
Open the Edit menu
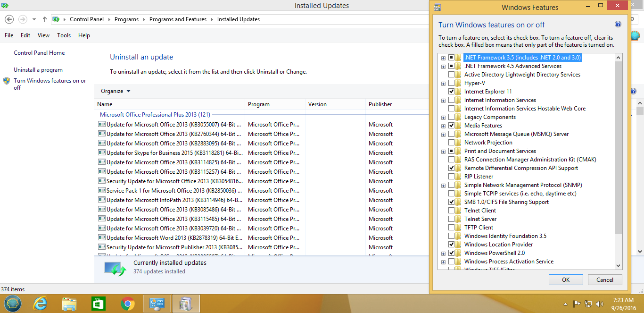click(x=25, y=35)
